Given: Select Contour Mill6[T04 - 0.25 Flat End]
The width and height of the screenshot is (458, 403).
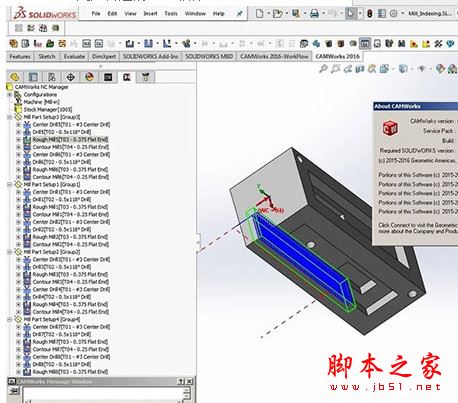Looking at the screenshot, I should (71, 177).
